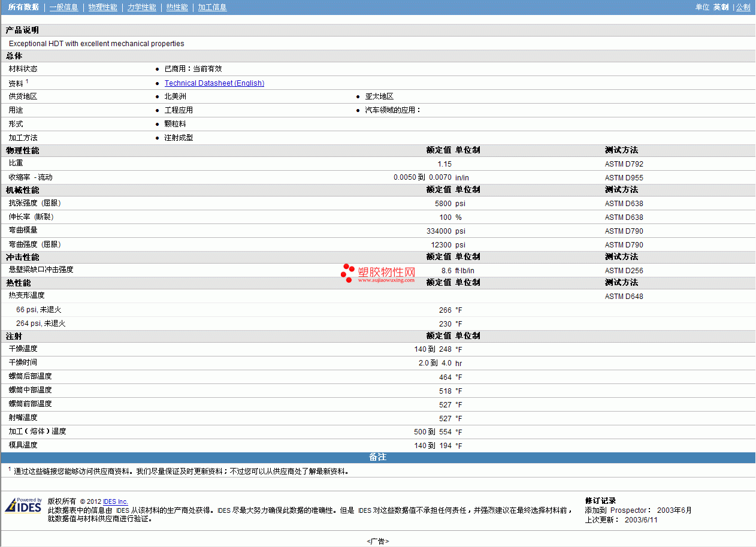The width and height of the screenshot is (756, 547).
Task: Click the melt temperature value 500 到 554
Action: pyautogui.click(x=433, y=432)
